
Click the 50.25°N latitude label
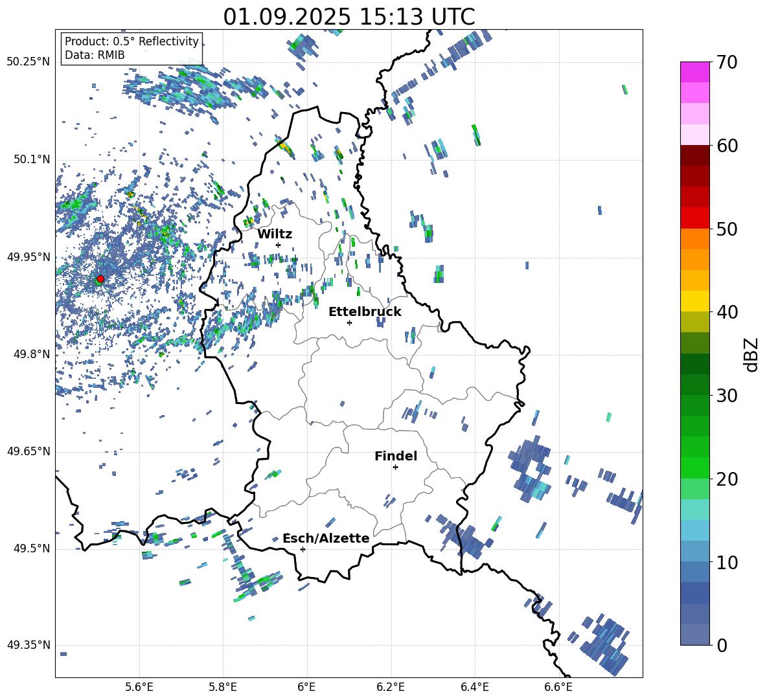pos(29,62)
